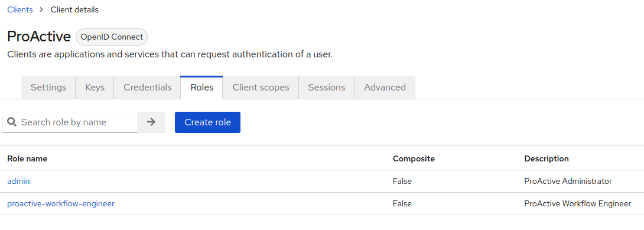Viewport: 644px width, 230px height.
Task: Switch to the Keys tab
Action: click(x=95, y=88)
